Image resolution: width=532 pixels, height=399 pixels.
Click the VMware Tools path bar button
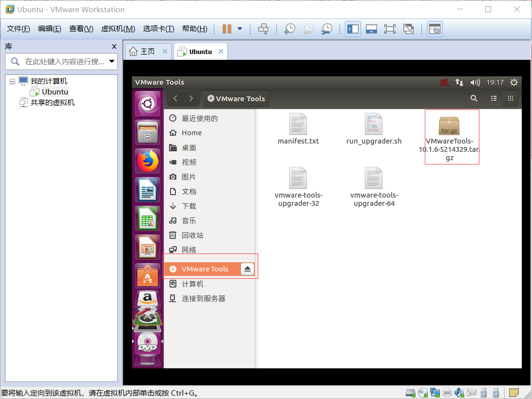236,99
